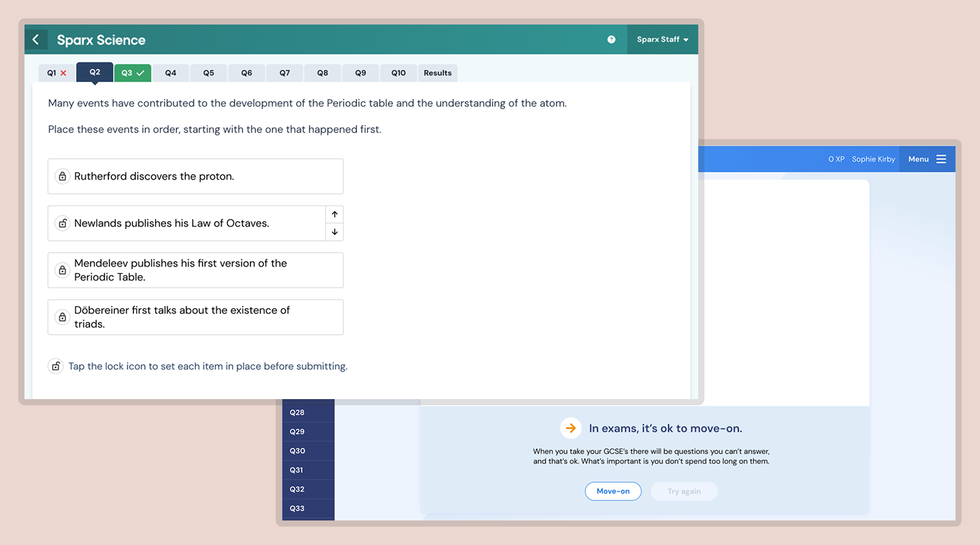The height and width of the screenshot is (545, 980).
Task: Toggle lock on Rutherford discovers the proton
Action: [x=62, y=177]
